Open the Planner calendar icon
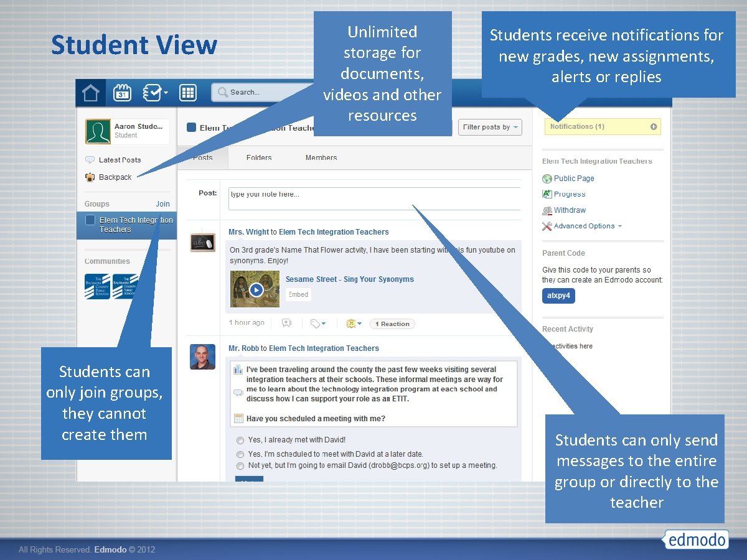 pyautogui.click(x=122, y=92)
